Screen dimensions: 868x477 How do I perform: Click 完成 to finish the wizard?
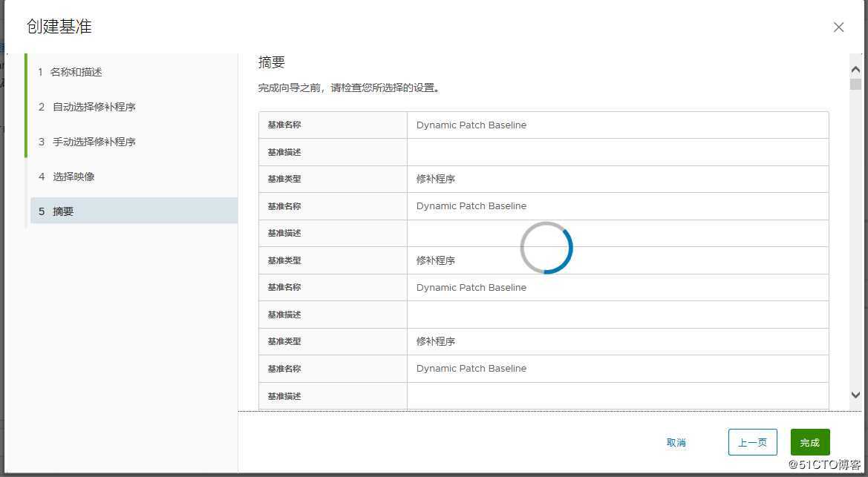coord(809,441)
